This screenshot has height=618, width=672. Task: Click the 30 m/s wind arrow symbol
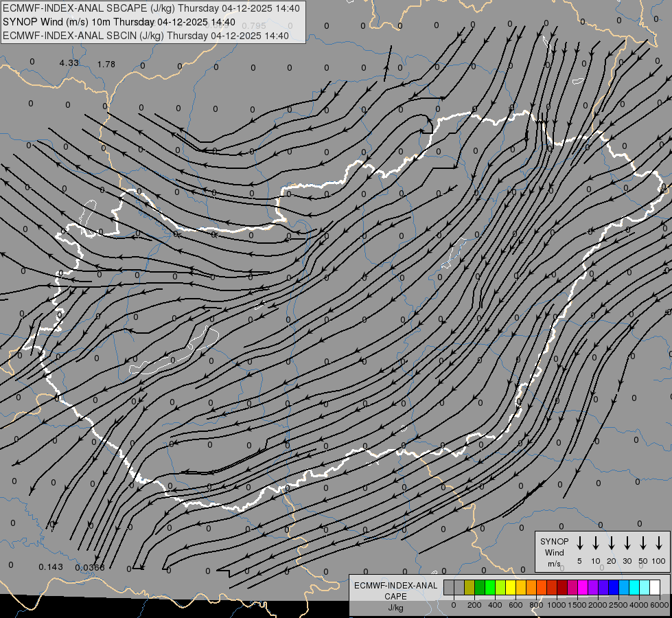click(x=627, y=543)
